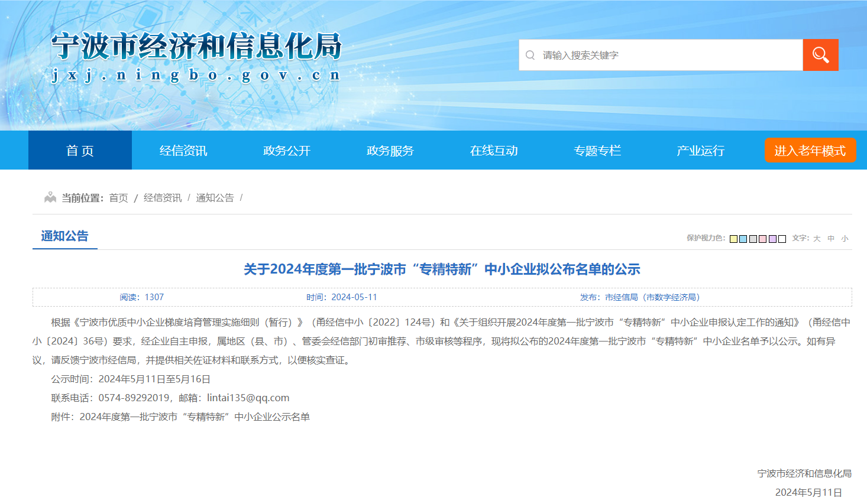Choose the pink eye-protection background swatch

[x=763, y=239]
